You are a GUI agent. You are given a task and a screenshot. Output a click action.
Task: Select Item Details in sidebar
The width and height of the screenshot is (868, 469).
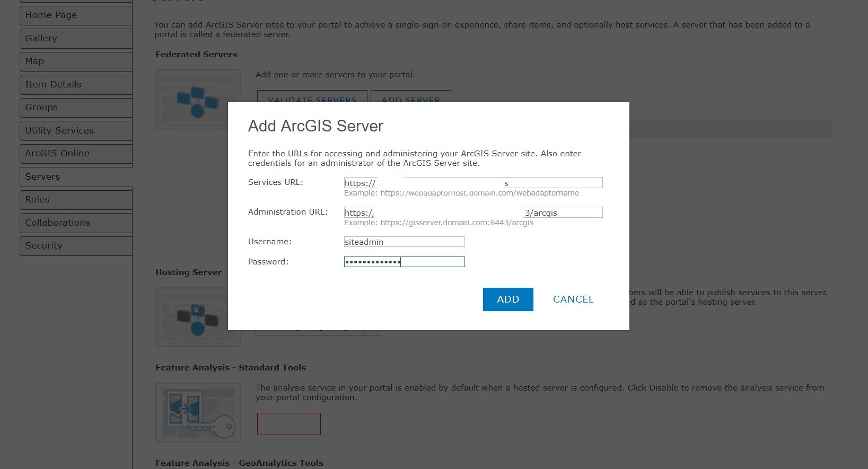[76, 84]
